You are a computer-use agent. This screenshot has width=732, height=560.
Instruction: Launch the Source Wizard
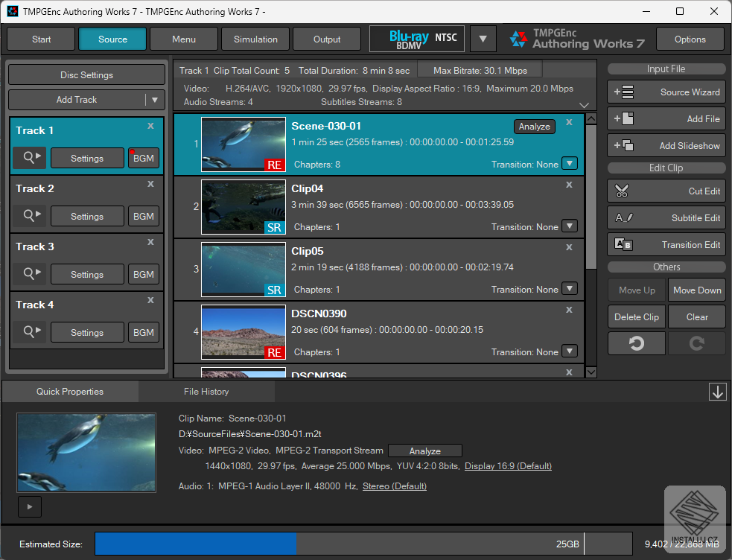[666, 92]
